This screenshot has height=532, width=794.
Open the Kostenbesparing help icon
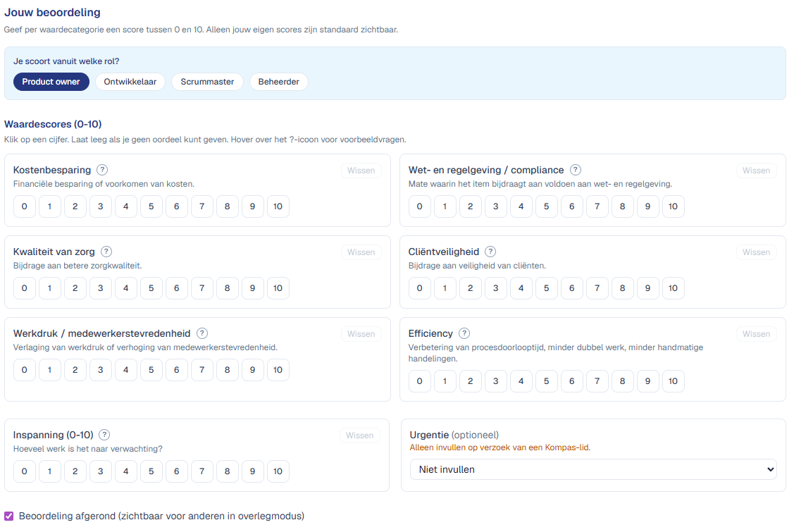[101, 170]
